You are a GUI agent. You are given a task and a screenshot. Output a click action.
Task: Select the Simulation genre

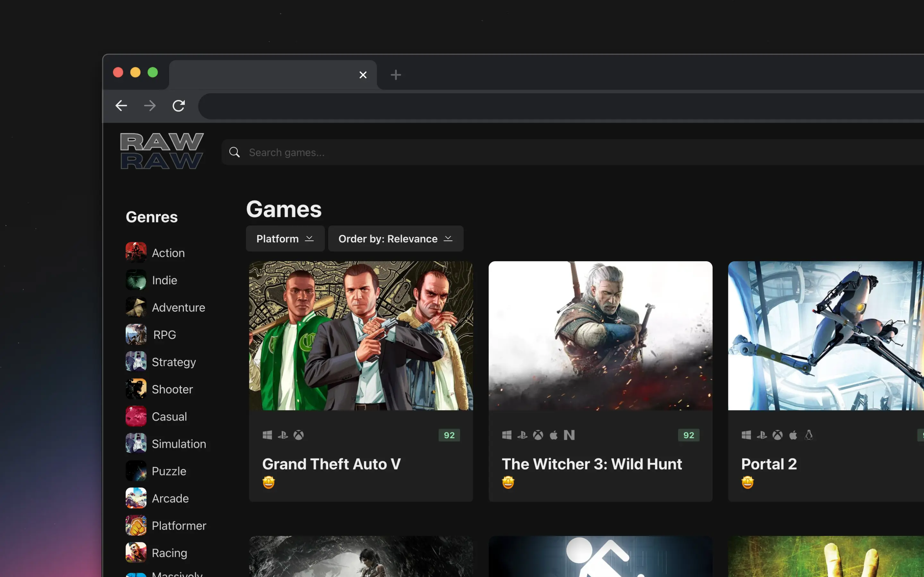pos(179,443)
